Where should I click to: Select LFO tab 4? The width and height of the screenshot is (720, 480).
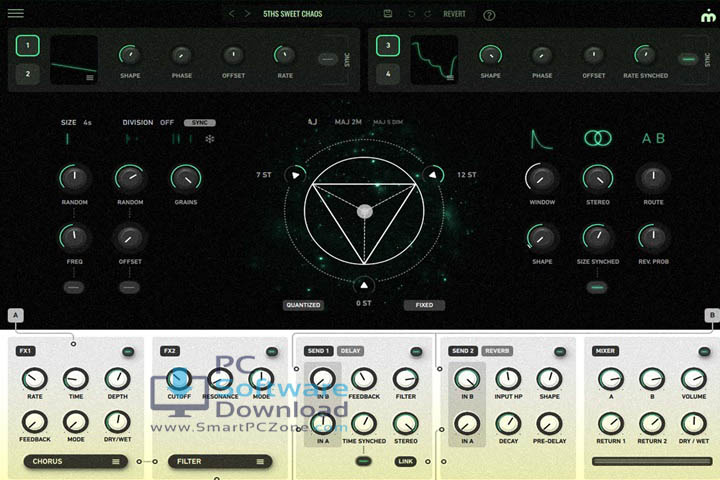pos(388,74)
